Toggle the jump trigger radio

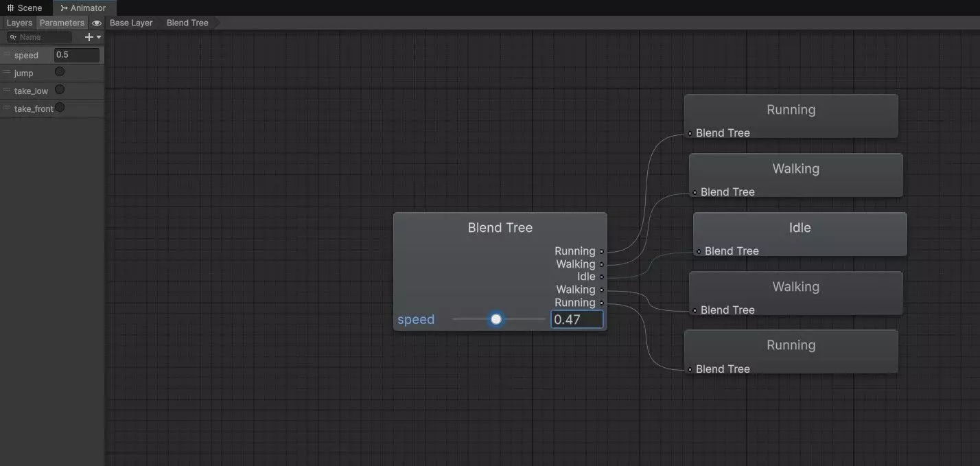pyautogui.click(x=60, y=71)
